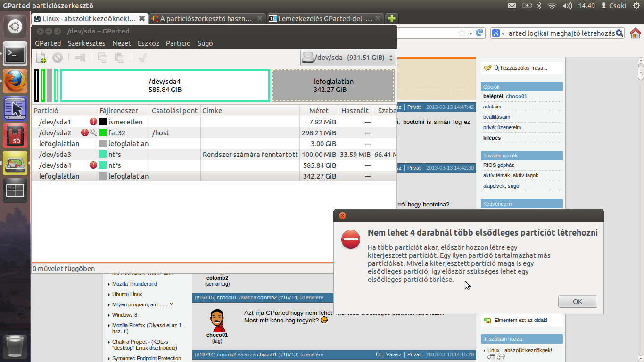Click the warning icon on the /dev/sda1 row
Screen dimensions: 644x362
click(x=93, y=122)
